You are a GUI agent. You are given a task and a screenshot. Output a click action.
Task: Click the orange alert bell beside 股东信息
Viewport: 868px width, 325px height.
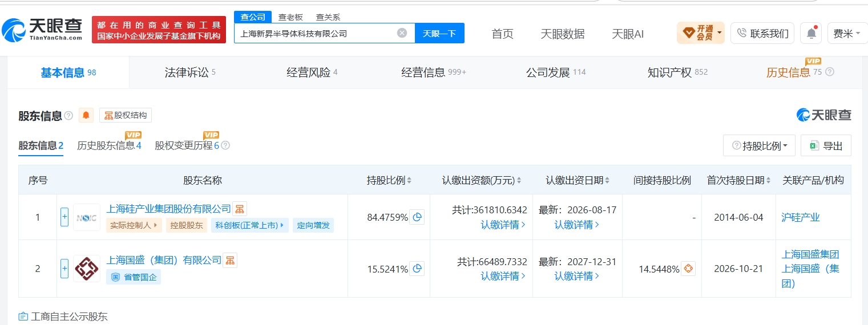click(x=86, y=115)
